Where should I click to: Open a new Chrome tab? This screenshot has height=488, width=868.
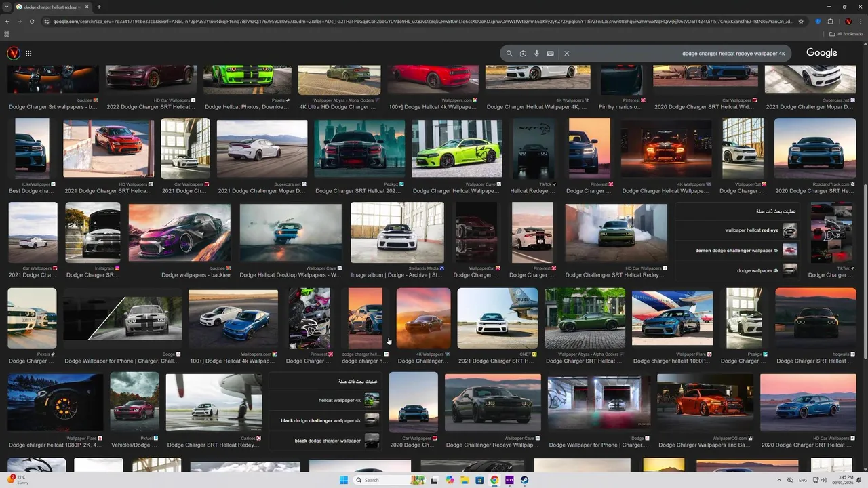[99, 7]
